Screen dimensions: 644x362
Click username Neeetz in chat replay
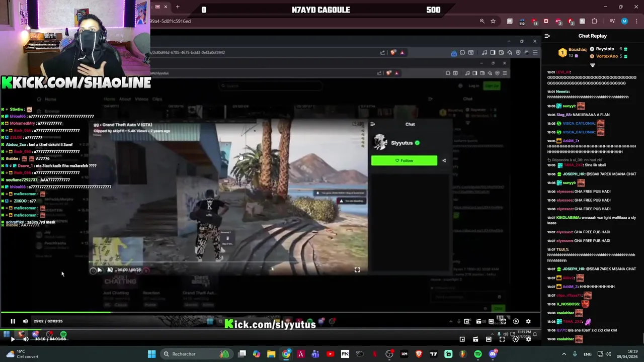pos(563,92)
